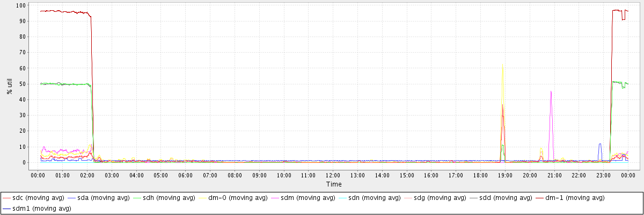
Task: Click the 06:00 time axis label
Action: pos(185,175)
